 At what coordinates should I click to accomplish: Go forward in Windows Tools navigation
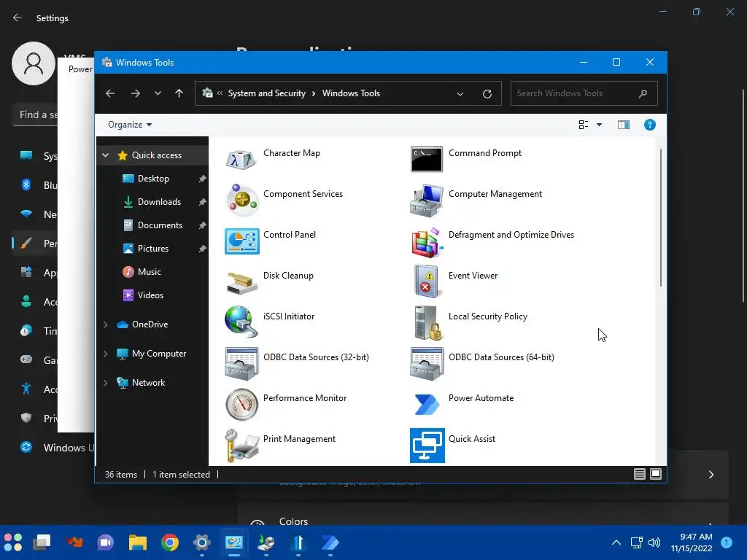click(135, 93)
